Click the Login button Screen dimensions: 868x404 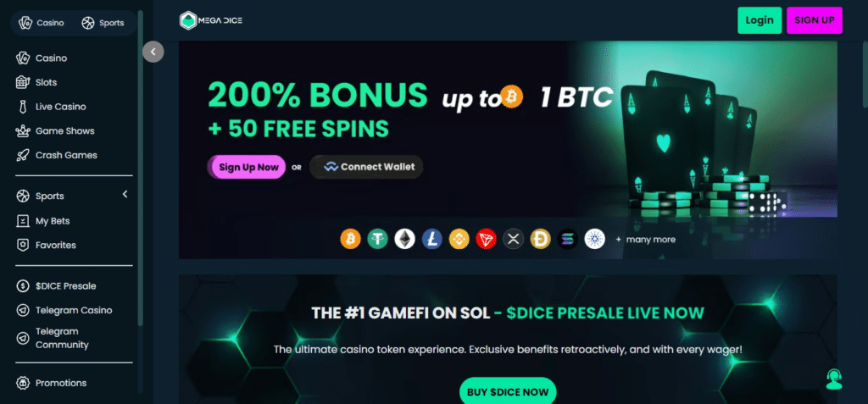click(x=759, y=20)
